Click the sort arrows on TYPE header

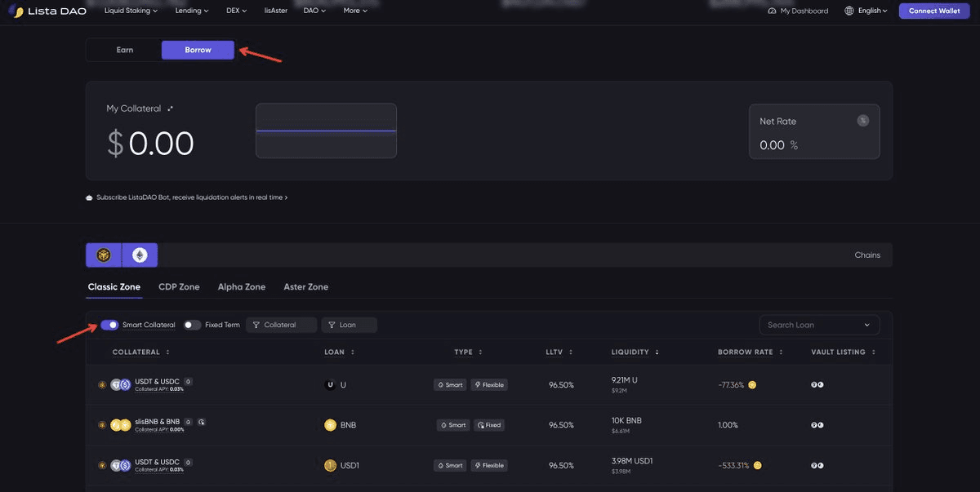coord(481,352)
